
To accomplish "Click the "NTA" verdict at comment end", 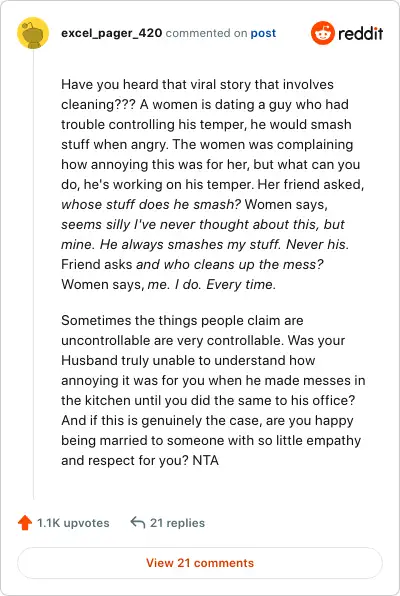I will point(206,461).
